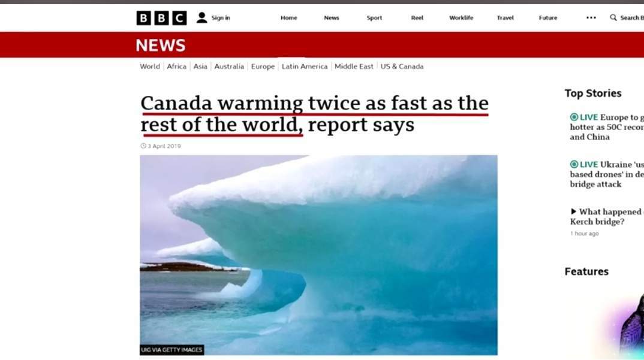Click the clock icon beside 3 April 2019
This screenshot has width=644, height=360.
(143, 146)
